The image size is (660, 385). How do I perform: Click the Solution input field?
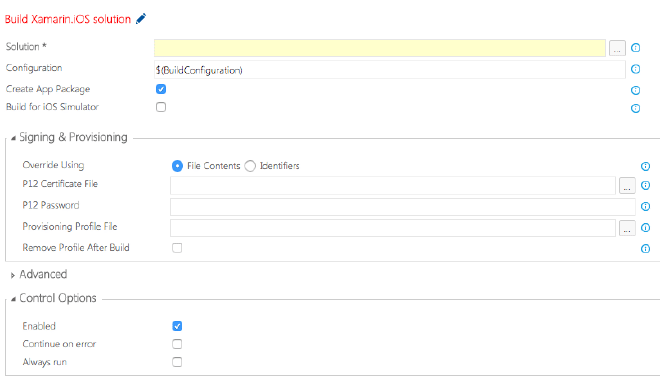click(380, 48)
